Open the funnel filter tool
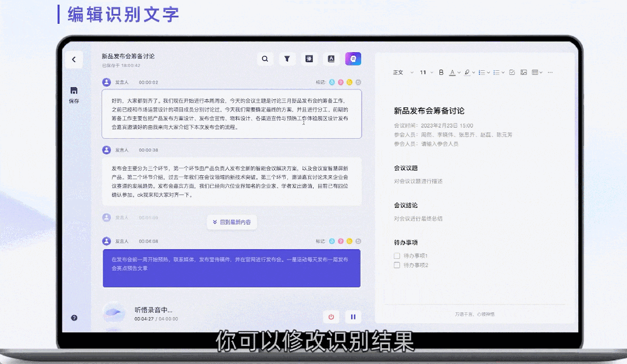Screen dimensions: 627x364 click(287, 59)
